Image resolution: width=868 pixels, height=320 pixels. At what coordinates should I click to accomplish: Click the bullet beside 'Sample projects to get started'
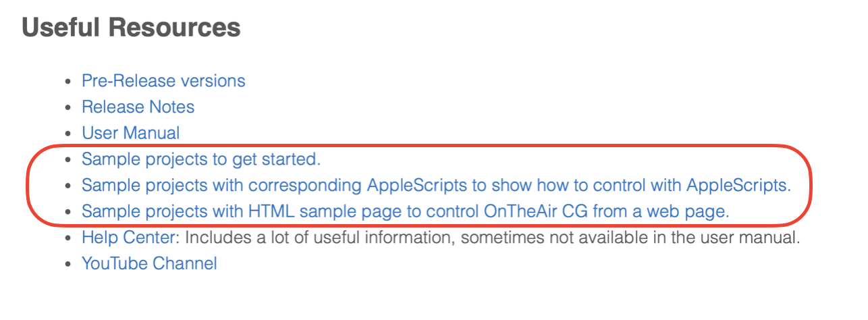click(x=67, y=160)
